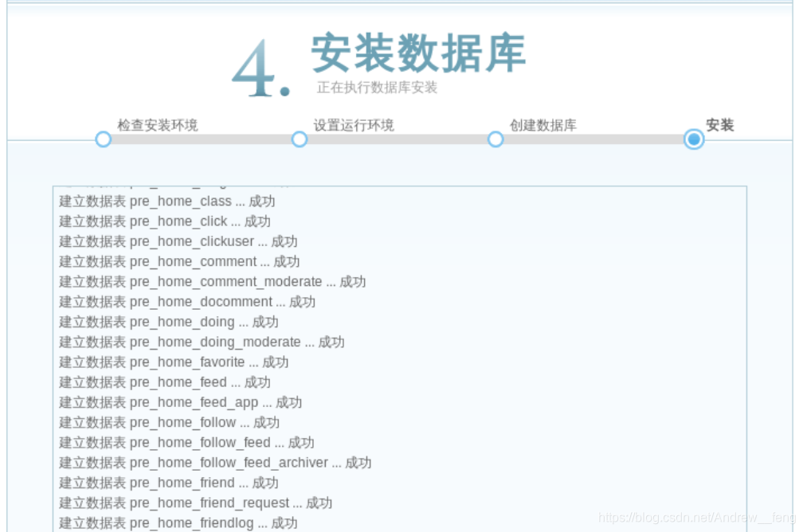The image size is (803, 532).
Task: Click the pre_home_doing 成功 log line
Action: 169,322
